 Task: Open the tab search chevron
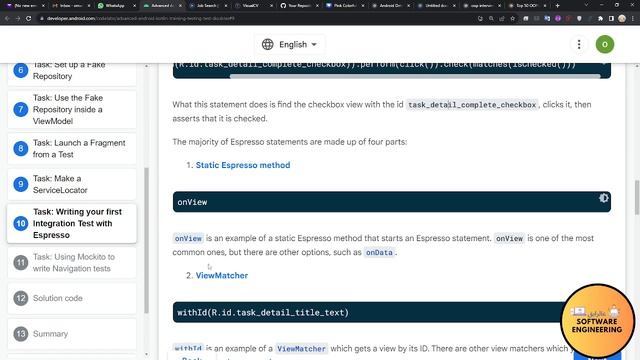pyautogui.click(x=586, y=5)
